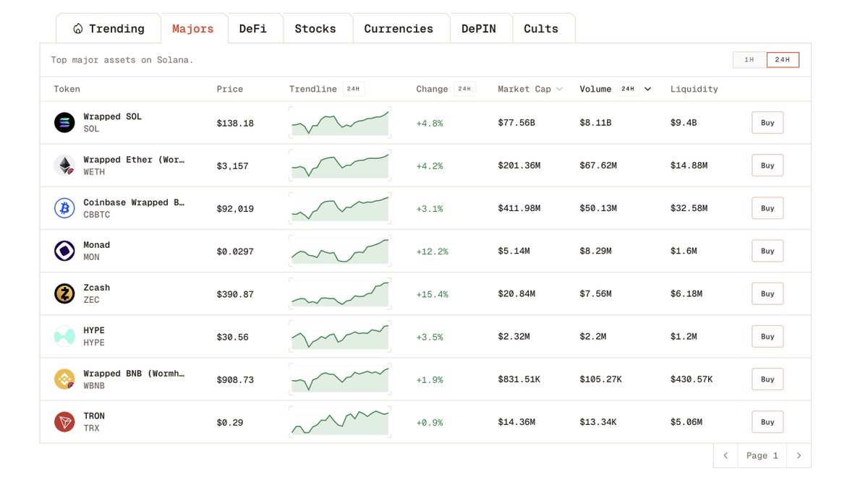The height and width of the screenshot is (503, 868).
Task: Open Wrapped SOL trendline chart
Action: pos(340,123)
